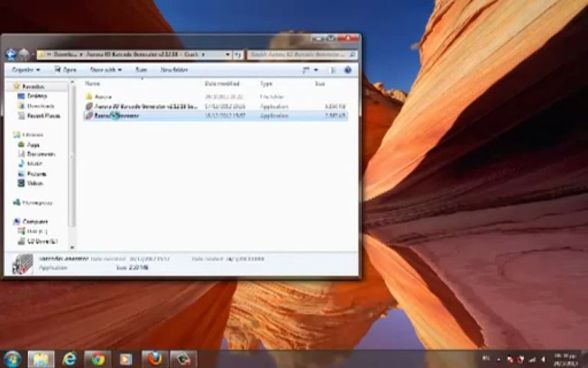
Task: Click the magnifier icon in the search box
Action: (352, 55)
